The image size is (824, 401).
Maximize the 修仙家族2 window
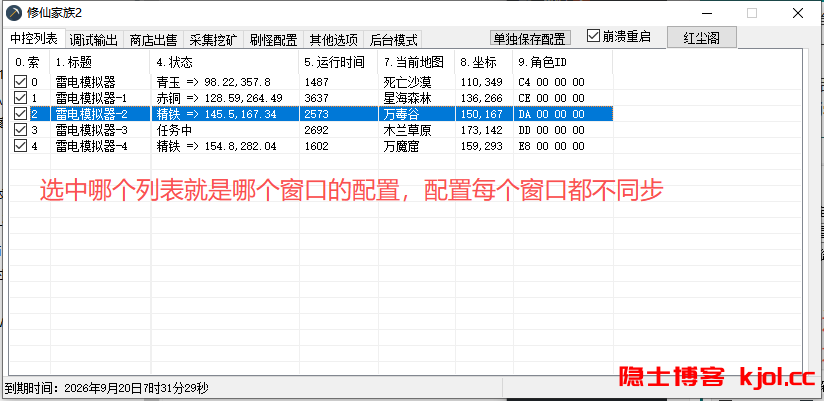point(752,13)
